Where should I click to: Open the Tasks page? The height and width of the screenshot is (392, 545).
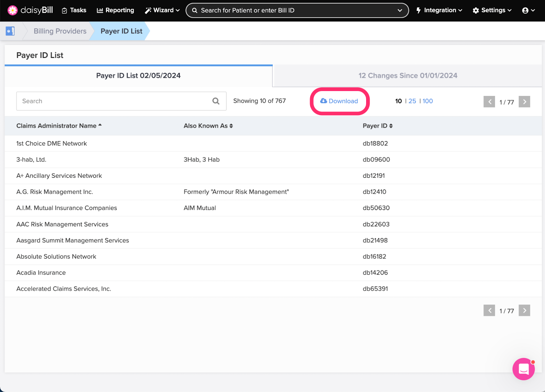pyautogui.click(x=74, y=10)
